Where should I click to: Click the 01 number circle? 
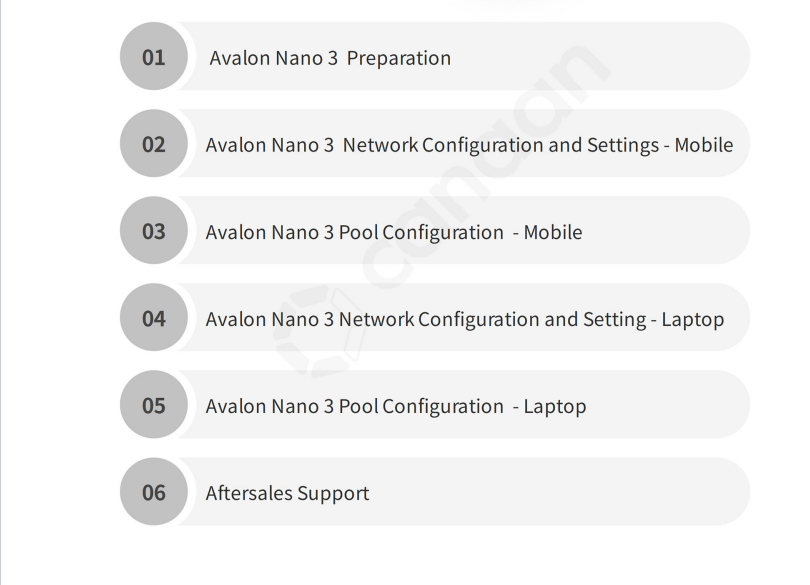153,57
